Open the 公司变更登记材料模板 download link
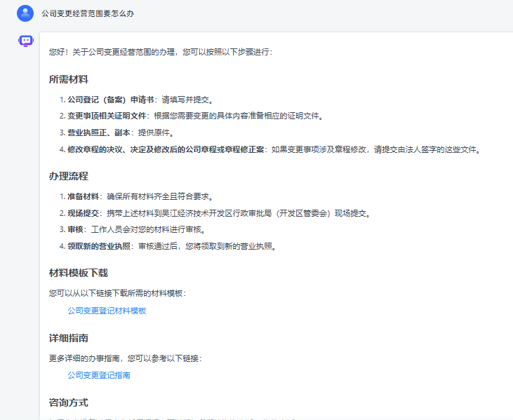Viewport: 513px width, 420px height. (107, 311)
